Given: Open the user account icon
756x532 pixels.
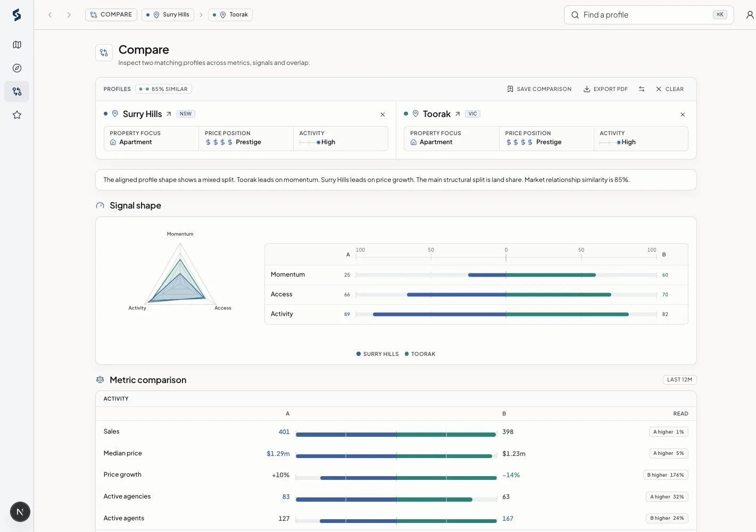Looking at the screenshot, I should click(x=750, y=15).
